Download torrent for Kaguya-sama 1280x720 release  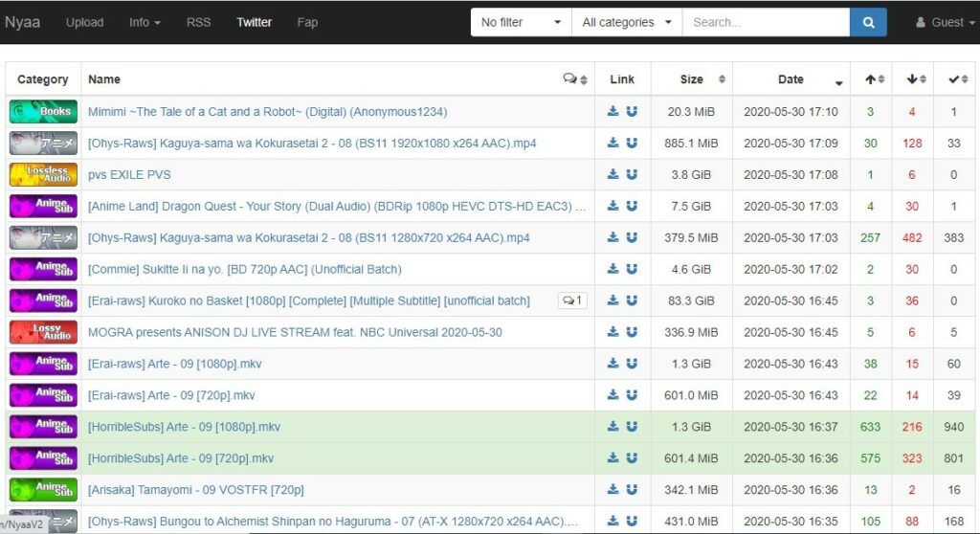point(612,237)
